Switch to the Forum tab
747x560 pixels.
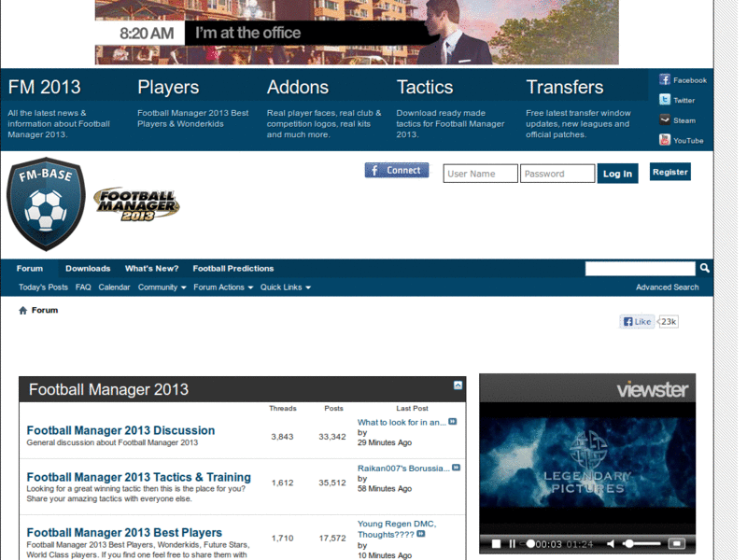pyautogui.click(x=30, y=268)
